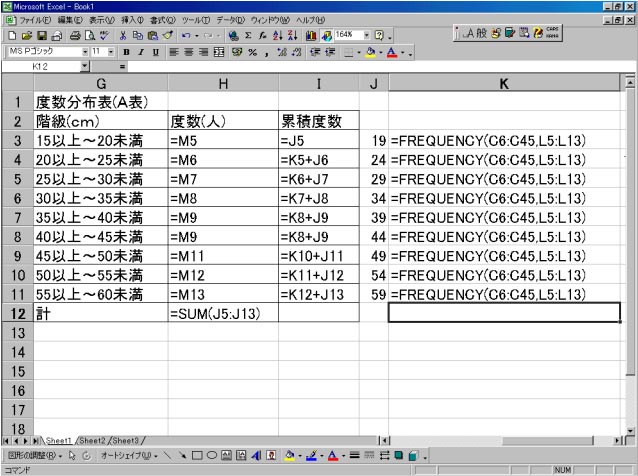The image size is (638, 476).
Task: Switch to the Sheet2 tab
Action: 92,440
